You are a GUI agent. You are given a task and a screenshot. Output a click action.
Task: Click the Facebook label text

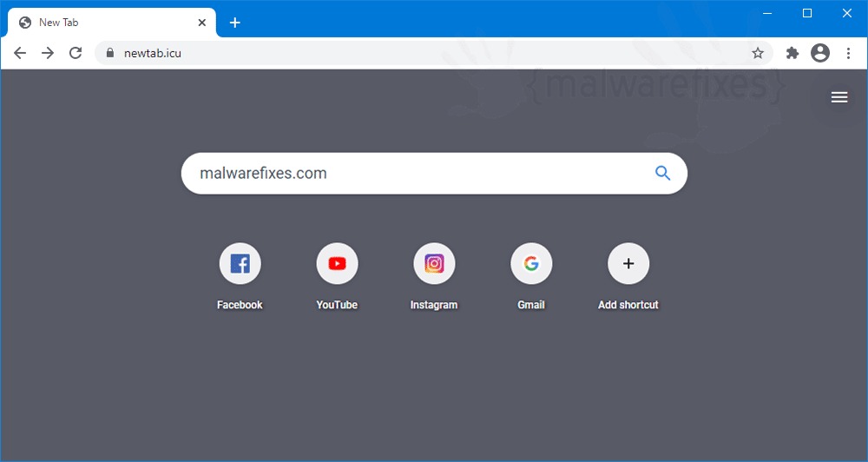[x=240, y=305]
